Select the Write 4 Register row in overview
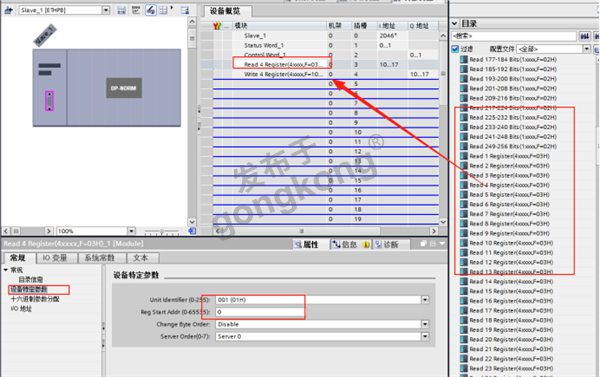This screenshot has width=600, height=377. (x=325, y=74)
